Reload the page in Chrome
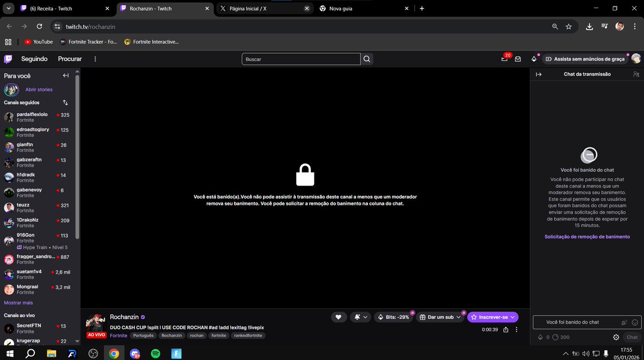This screenshot has width=644, height=360. [x=39, y=26]
